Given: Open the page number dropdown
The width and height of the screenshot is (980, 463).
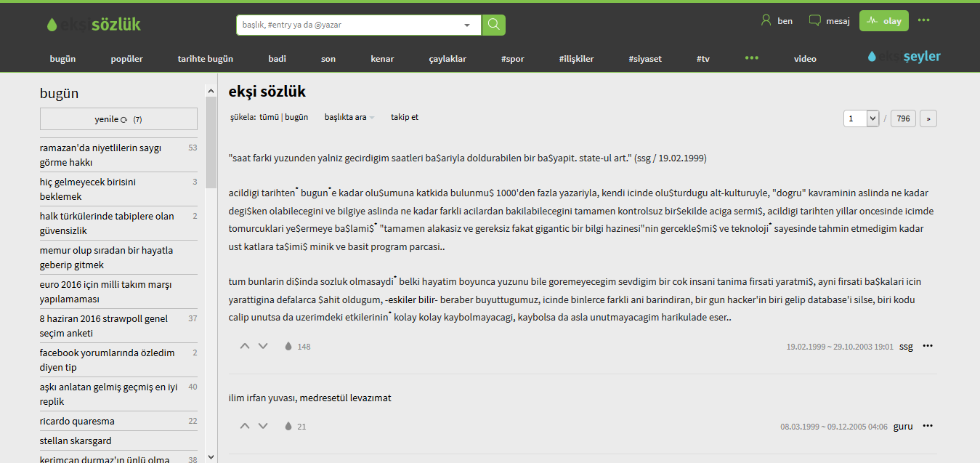Looking at the screenshot, I should 862,118.
